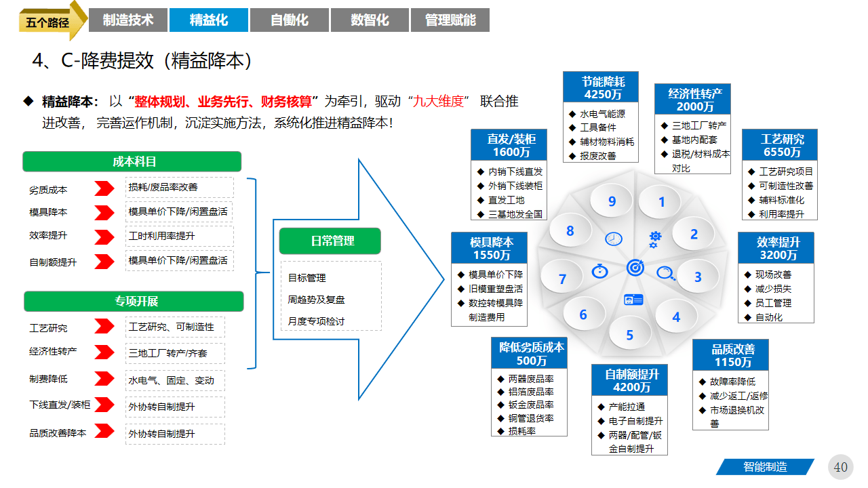868x488 pixels.
Task: Switch to the 制造技术 tab
Action: pos(128,20)
